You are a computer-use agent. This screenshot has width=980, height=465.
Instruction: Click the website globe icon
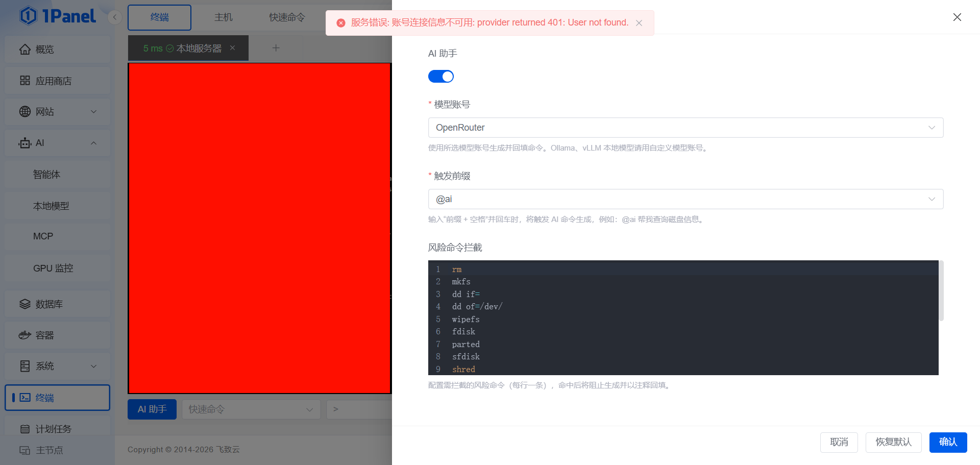[x=25, y=112]
